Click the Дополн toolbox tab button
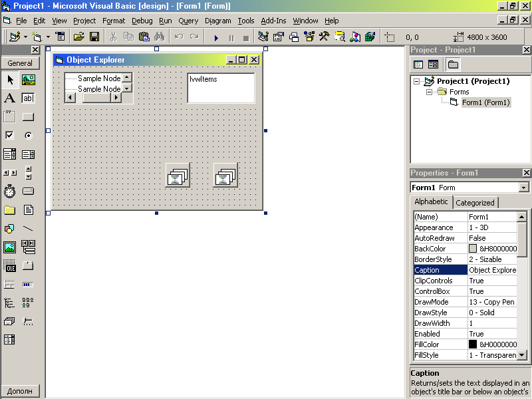 click(20, 391)
